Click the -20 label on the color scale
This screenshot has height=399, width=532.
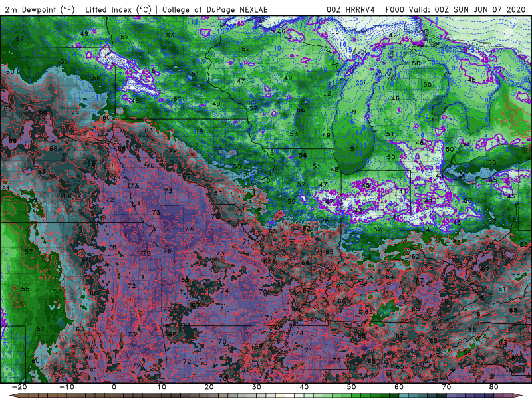click(x=19, y=387)
